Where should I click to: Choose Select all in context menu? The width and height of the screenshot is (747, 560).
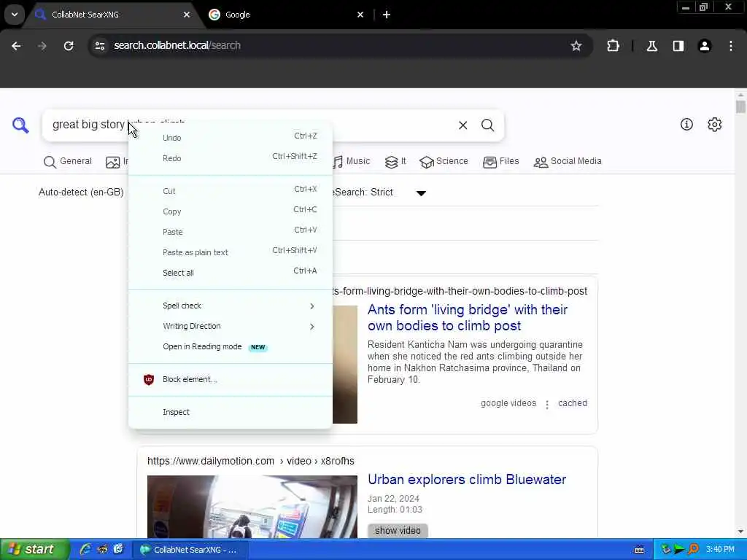pos(231,273)
